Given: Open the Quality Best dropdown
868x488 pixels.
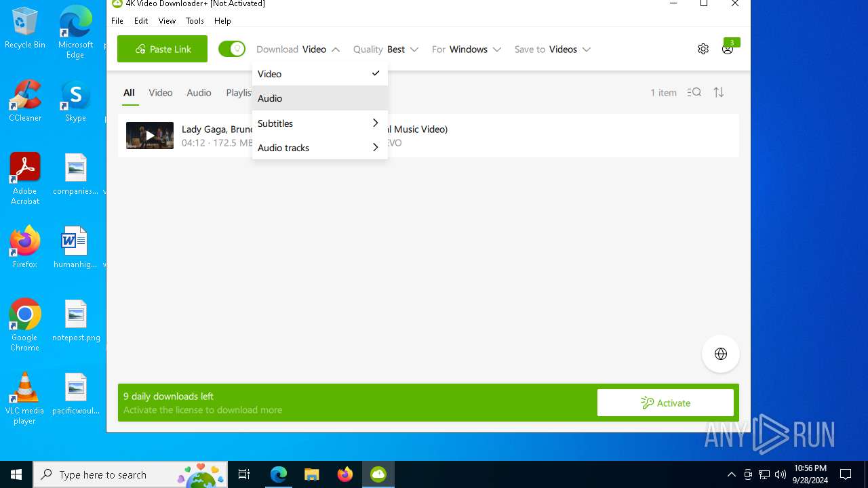Looking at the screenshot, I should coord(386,49).
